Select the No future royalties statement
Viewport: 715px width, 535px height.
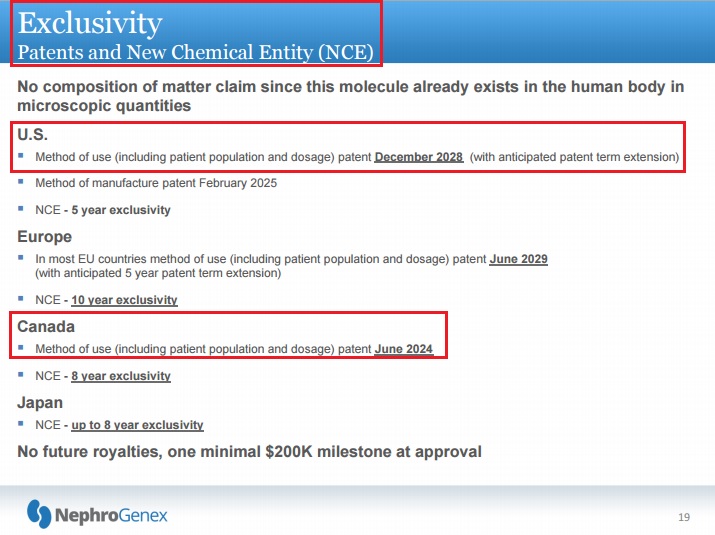[x=249, y=451]
